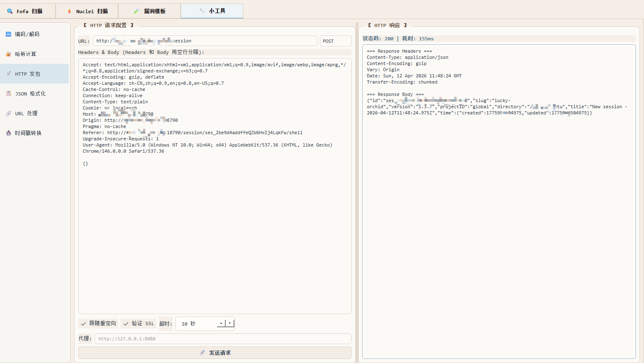Click the 代理 proxy input field
Image resolution: width=644 pixels, height=363 pixels.
pyautogui.click(x=222, y=339)
